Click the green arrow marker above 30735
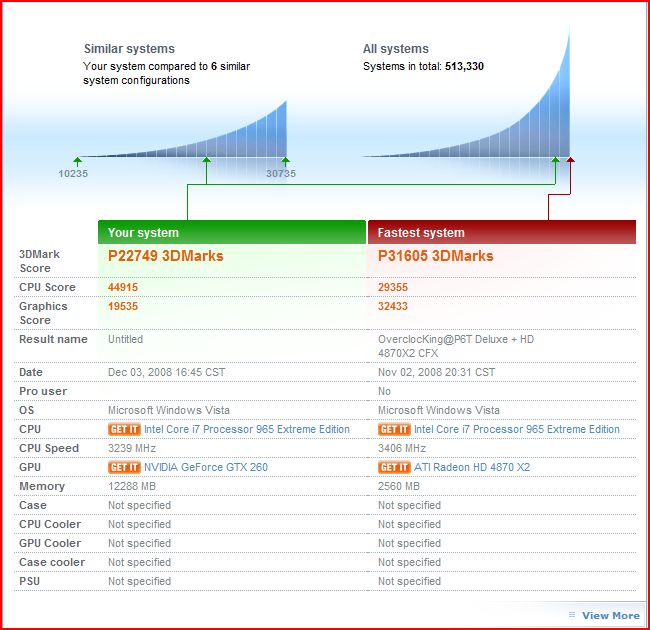 coord(286,159)
